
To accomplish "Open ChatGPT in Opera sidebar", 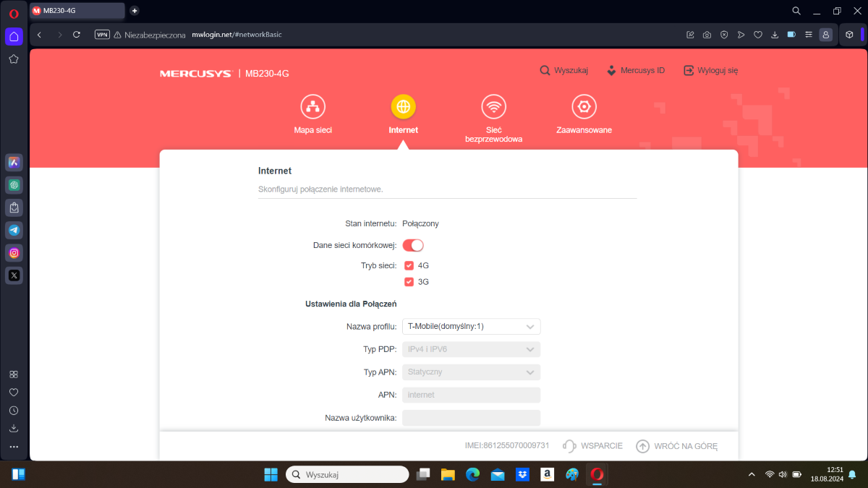I will click(14, 185).
